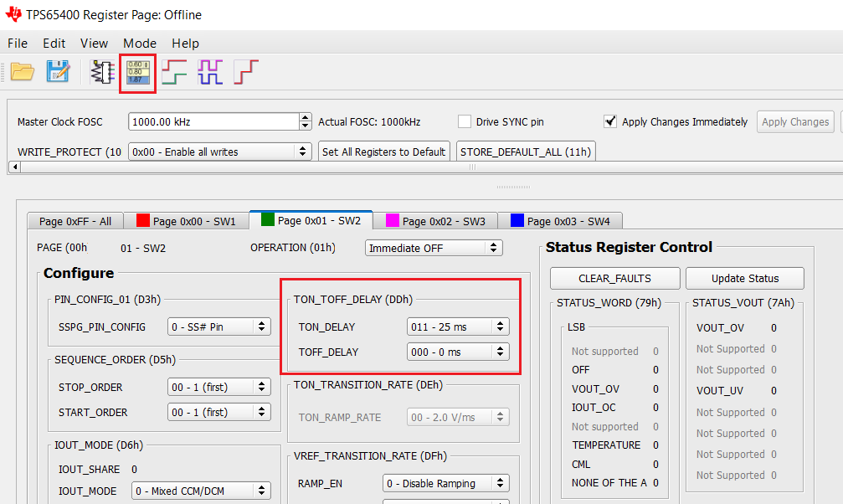The height and width of the screenshot is (504, 843).
Task: Click the blue SW4 color square
Action: [517, 220]
